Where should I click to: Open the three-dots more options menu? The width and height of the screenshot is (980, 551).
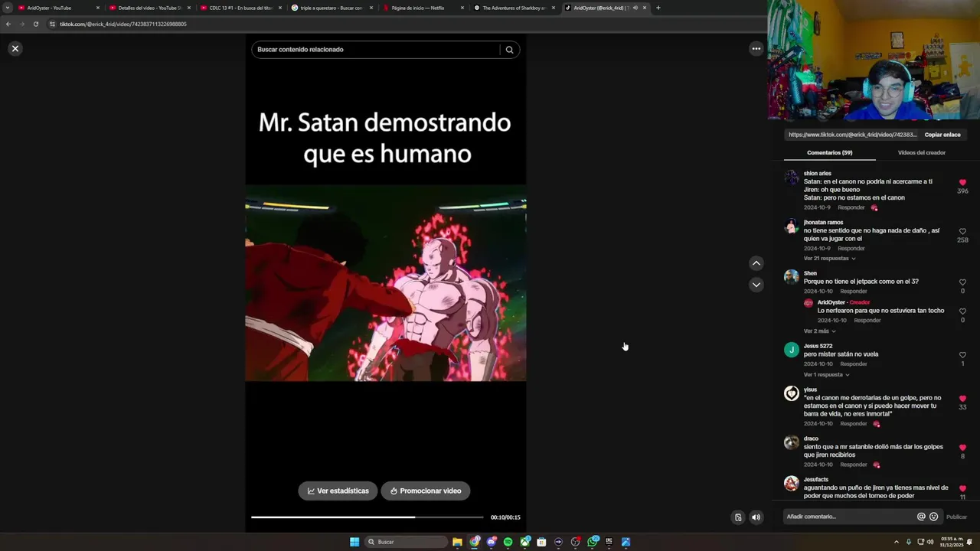pos(756,48)
